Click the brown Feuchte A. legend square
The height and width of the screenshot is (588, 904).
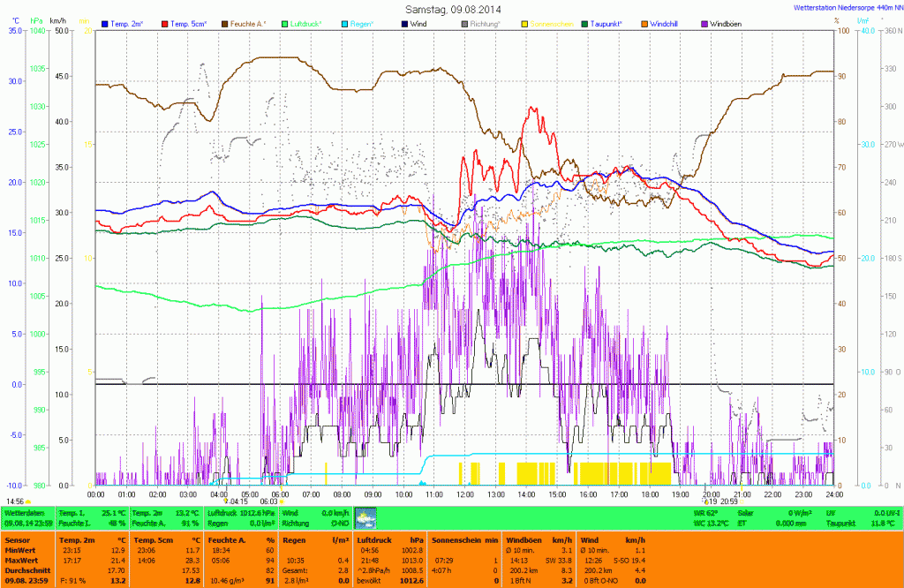tap(224, 23)
